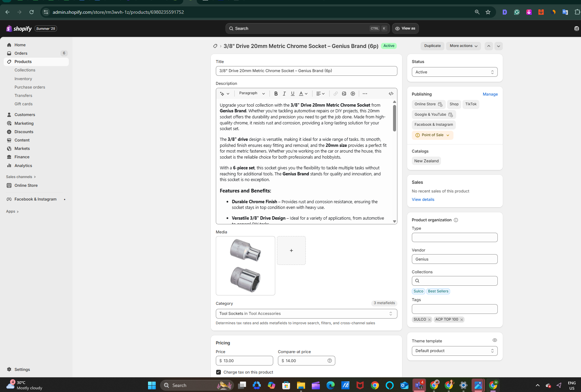The height and width of the screenshot is (392, 581).
Task: Insert link in description editor
Action: pyautogui.click(x=336, y=94)
